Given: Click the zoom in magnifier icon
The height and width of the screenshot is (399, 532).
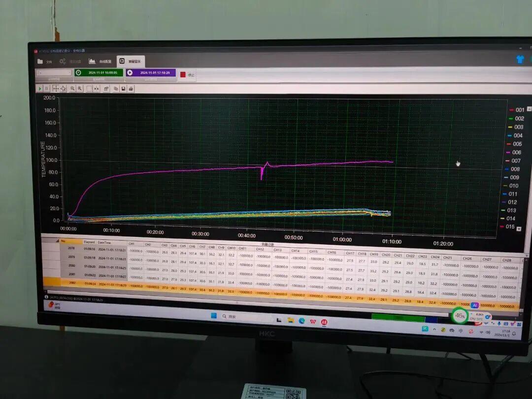Looking at the screenshot, I should 80,88.
